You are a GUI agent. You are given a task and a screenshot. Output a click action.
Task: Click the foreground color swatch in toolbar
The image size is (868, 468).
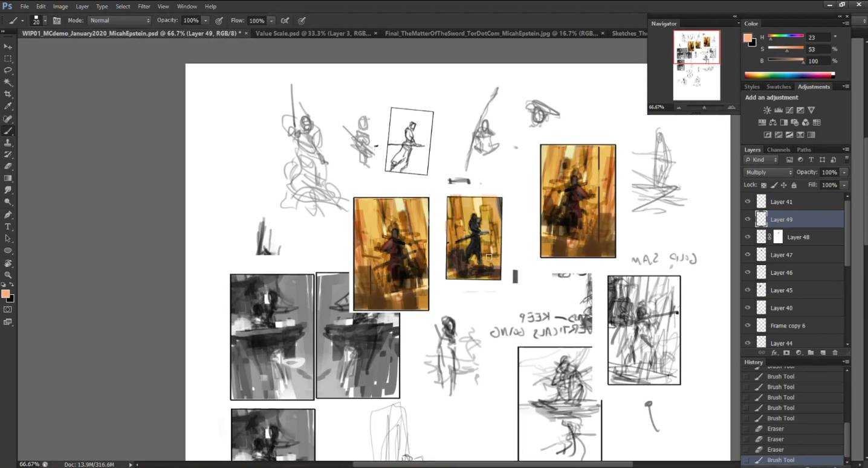tap(5, 294)
